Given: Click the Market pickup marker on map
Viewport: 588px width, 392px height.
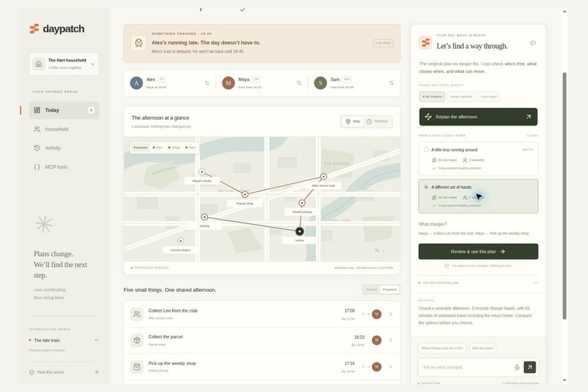Looking at the screenshot, I should tap(302, 203).
